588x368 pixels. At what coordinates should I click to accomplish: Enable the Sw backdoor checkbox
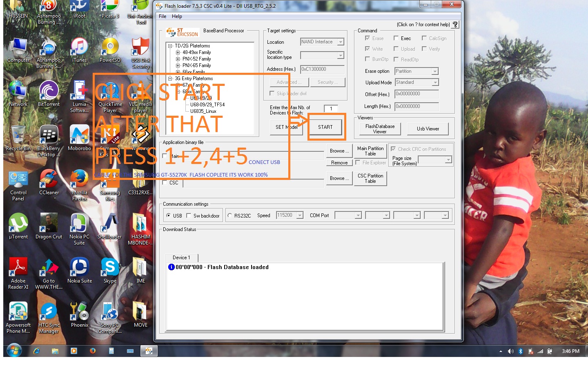click(x=189, y=215)
